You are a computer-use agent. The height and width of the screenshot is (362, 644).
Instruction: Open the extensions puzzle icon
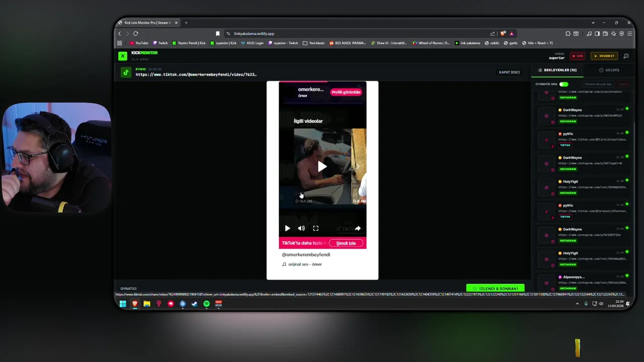click(x=568, y=34)
